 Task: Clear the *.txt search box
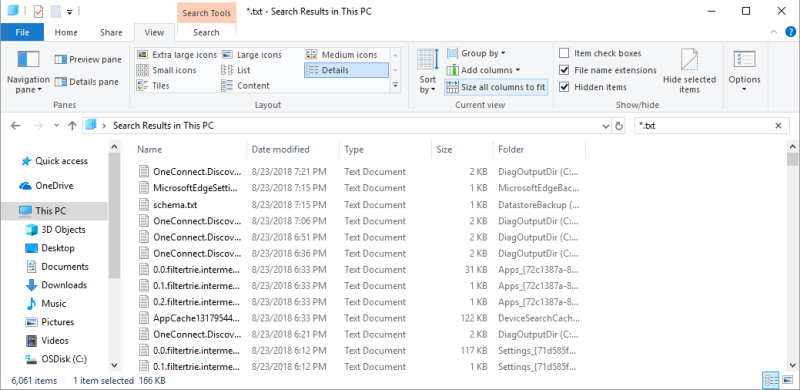click(x=779, y=126)
